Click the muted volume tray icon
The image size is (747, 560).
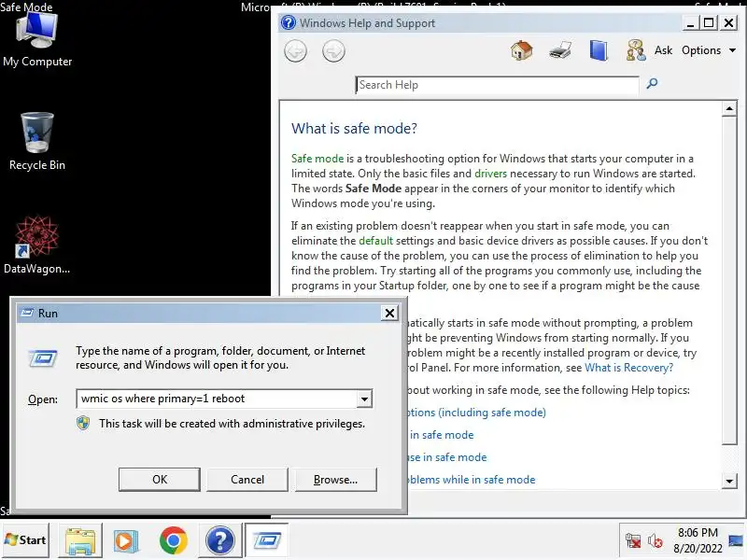coord(655,541)
